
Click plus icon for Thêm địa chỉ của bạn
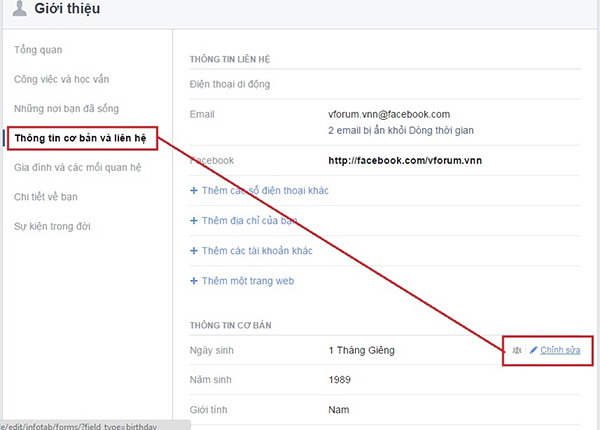tap(194, 221)
